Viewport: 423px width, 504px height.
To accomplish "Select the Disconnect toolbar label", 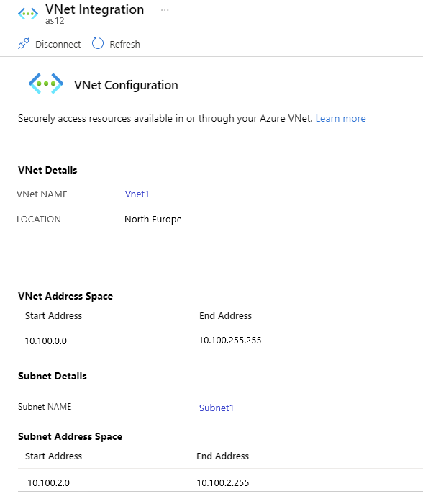I will coord(58,44).
